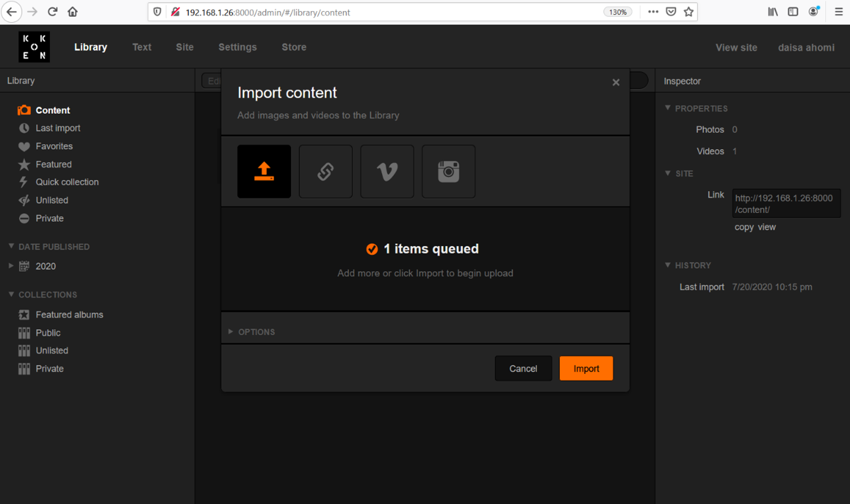850x504 pixels.
Task: Cancel the import dialog
Action: [x=523, y=368]
